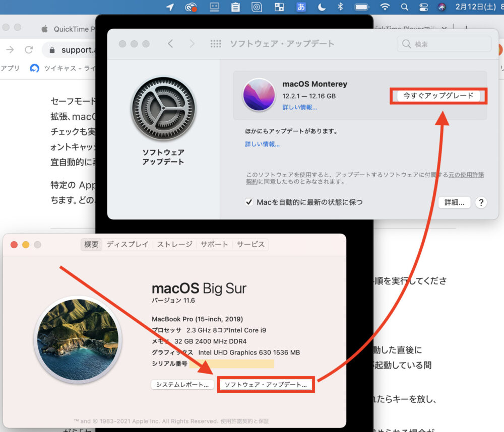The width and height of the screenshot is (504, 432).
Task: Open help with the ? button
Action: tap(481, 203)
